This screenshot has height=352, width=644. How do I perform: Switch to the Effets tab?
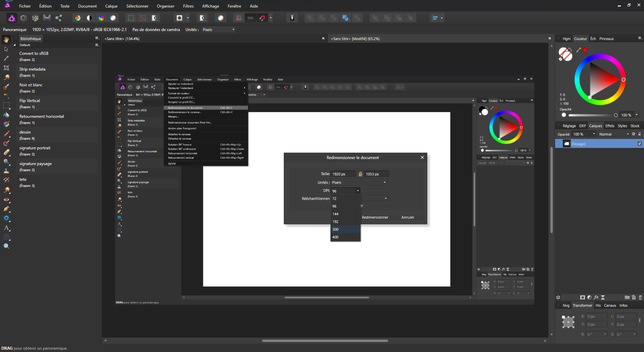click(610, 126)
